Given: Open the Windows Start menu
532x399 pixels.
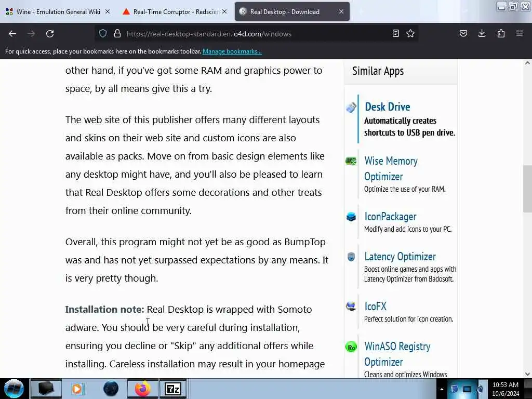Looking at the screenshot, I should point(14,389).
